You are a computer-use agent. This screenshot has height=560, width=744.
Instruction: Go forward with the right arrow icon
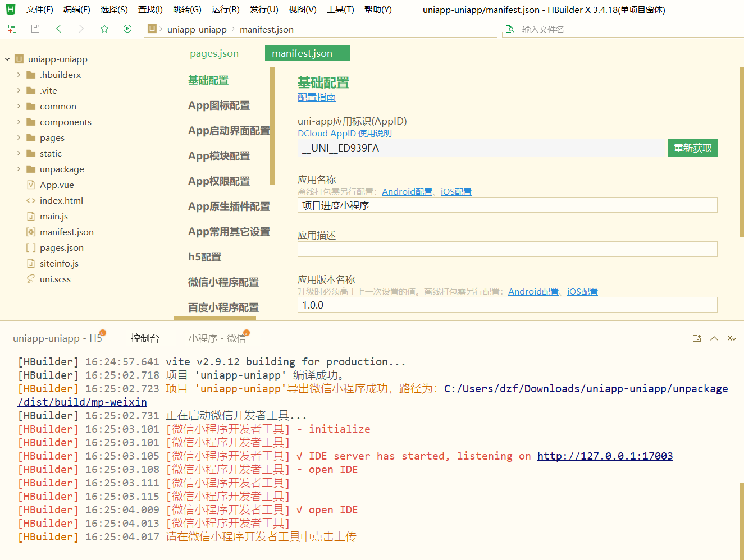coord(81,29)
